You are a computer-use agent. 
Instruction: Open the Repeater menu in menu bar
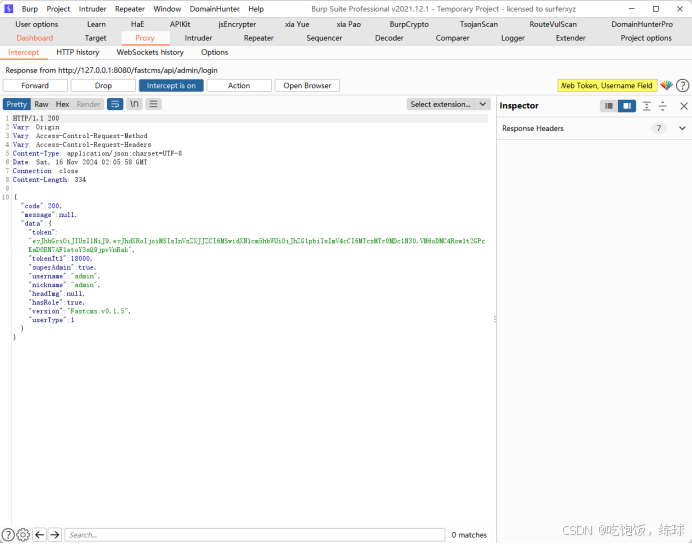coord(130,9)
